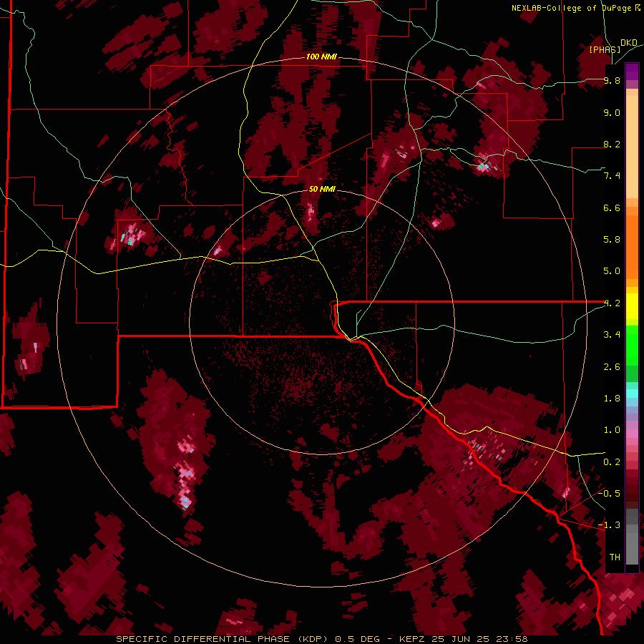
Task: Click the 2.6 scale value
Action: (612, 367)
